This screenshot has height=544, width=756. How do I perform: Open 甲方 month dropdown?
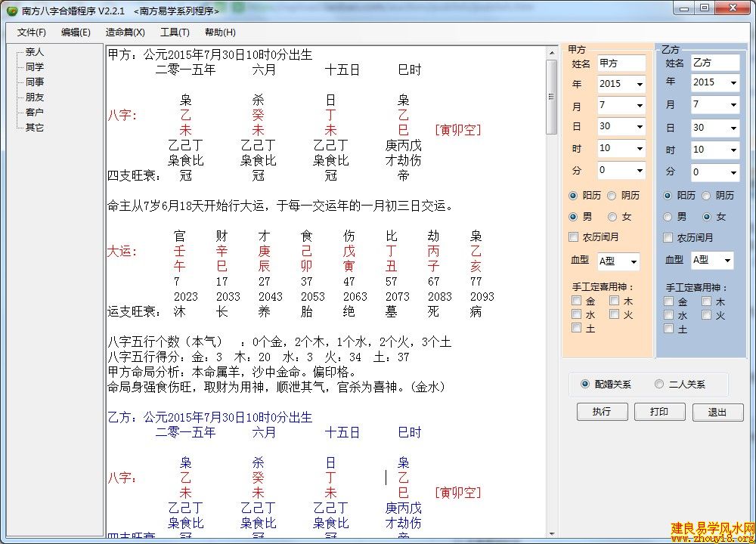(x=640, y=106)
